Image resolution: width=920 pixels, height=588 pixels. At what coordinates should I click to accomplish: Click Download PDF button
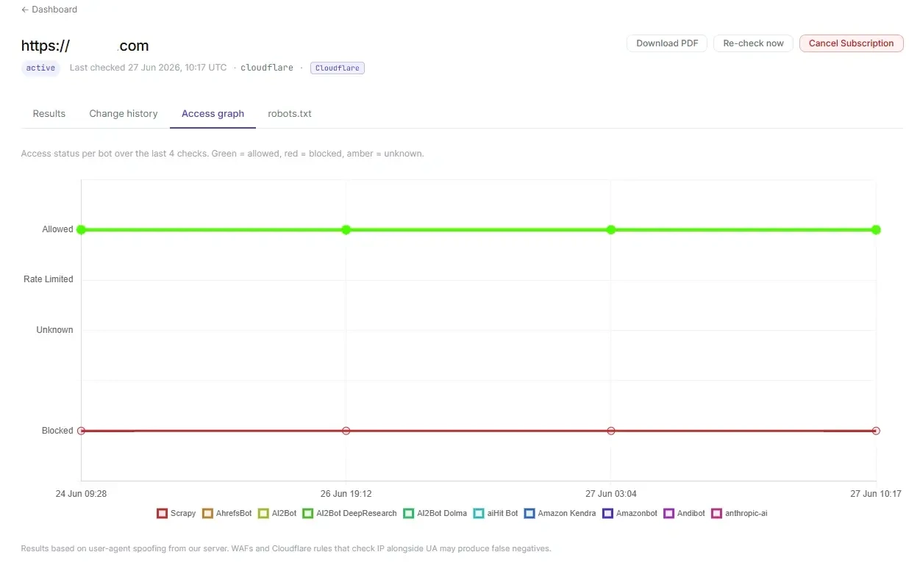[667, 43]
